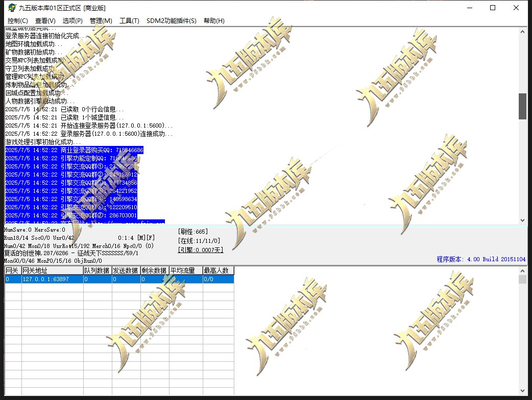
Task: Click the gateway pane scroll-up arrow
Action: (x=522, y=270)
